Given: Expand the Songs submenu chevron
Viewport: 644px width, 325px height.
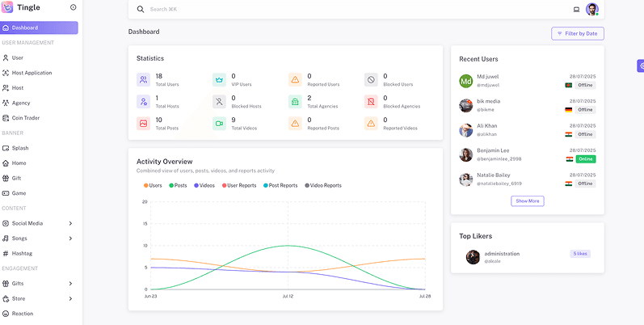Looking at the screenshot, I should pos(70,238).
